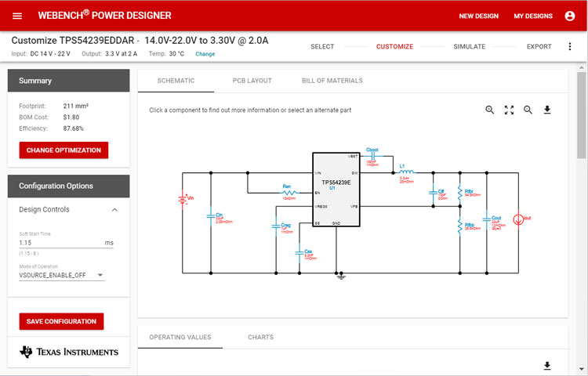This screenshot has width=588, height=376.
Task: Select the L1 inductor component
Action: coord(405,172)
